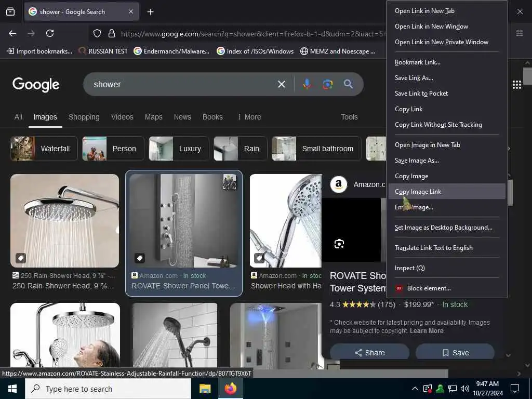Choose Save Image As
This screenshot has width=532, height=399.
click(447, 161)
